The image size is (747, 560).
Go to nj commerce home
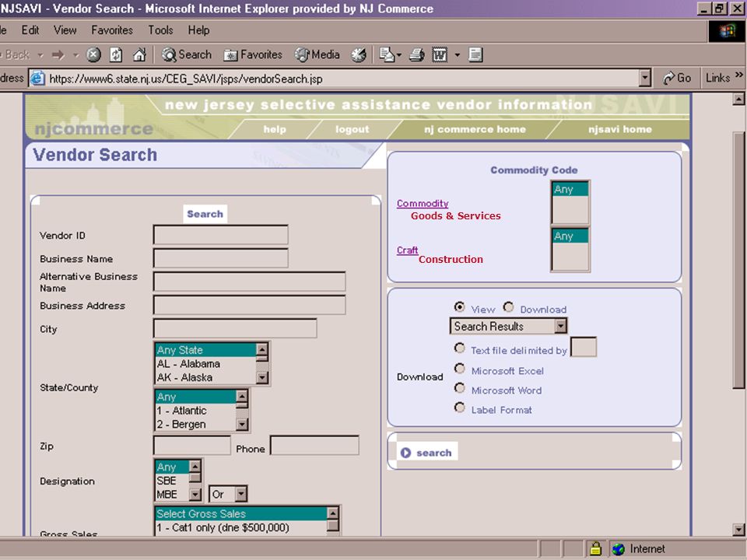(x=475, y=130)
